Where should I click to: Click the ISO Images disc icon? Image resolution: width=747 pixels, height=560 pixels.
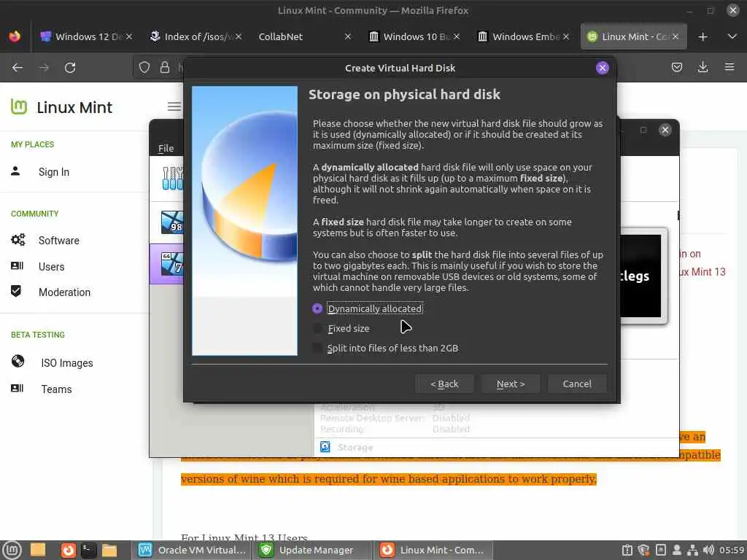[x=18, y=362]
